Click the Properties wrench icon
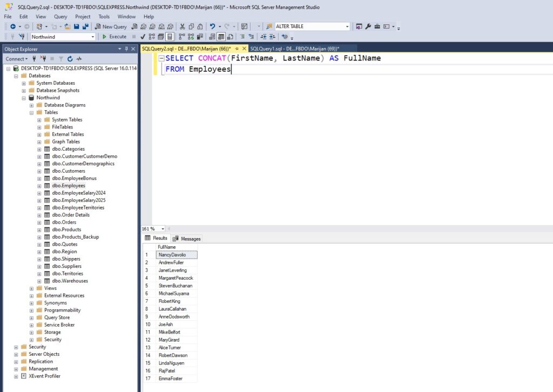The height and width of the screenshot is (392, 553). [368, 26]
